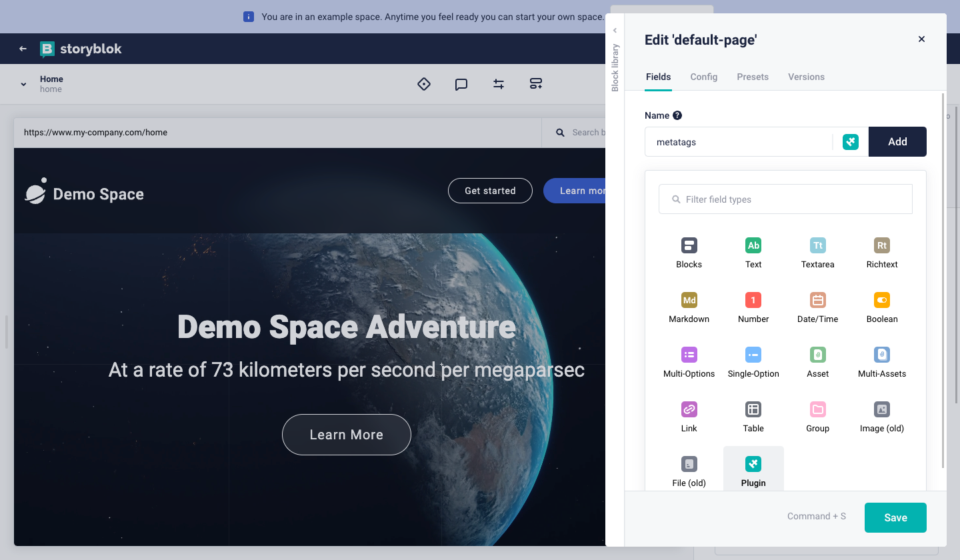The image size is (960, 560).
Task: Choose the Boolean field type
Action: [882, 308]
